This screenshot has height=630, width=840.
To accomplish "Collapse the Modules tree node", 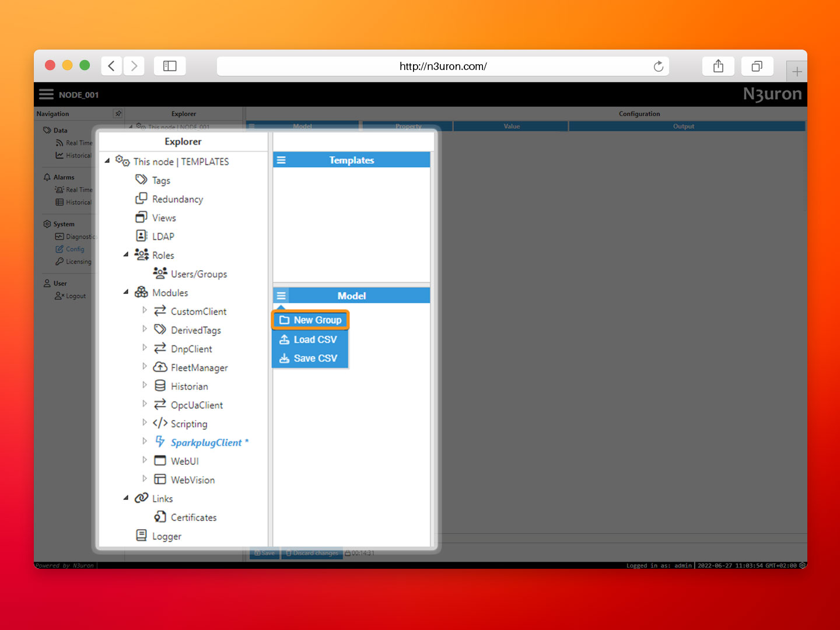I will pyautogui.click(x=126, y=292).
